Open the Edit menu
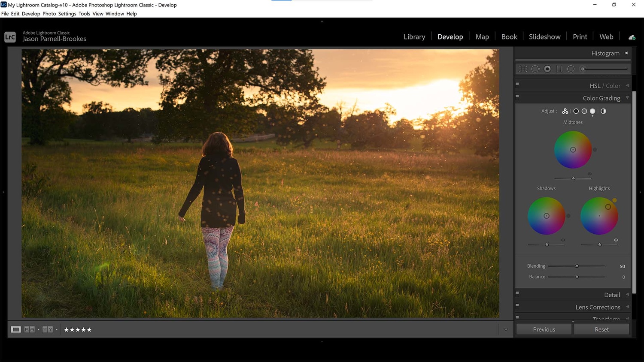This screenshot has width=644, height=362. click(15, 14)
